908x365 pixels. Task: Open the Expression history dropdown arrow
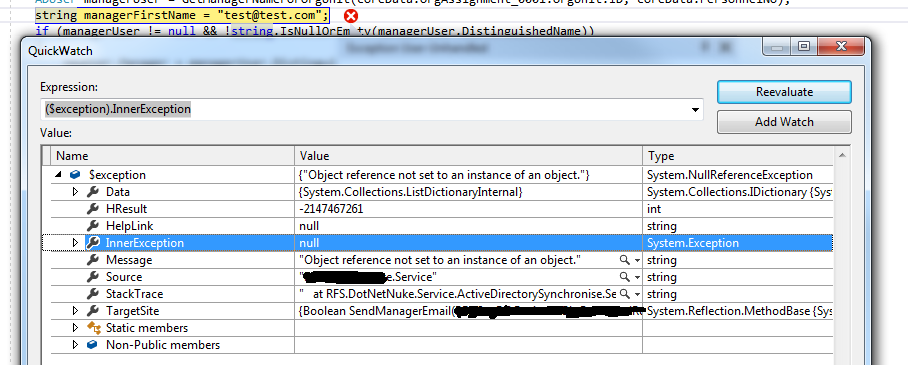(695, 110)
